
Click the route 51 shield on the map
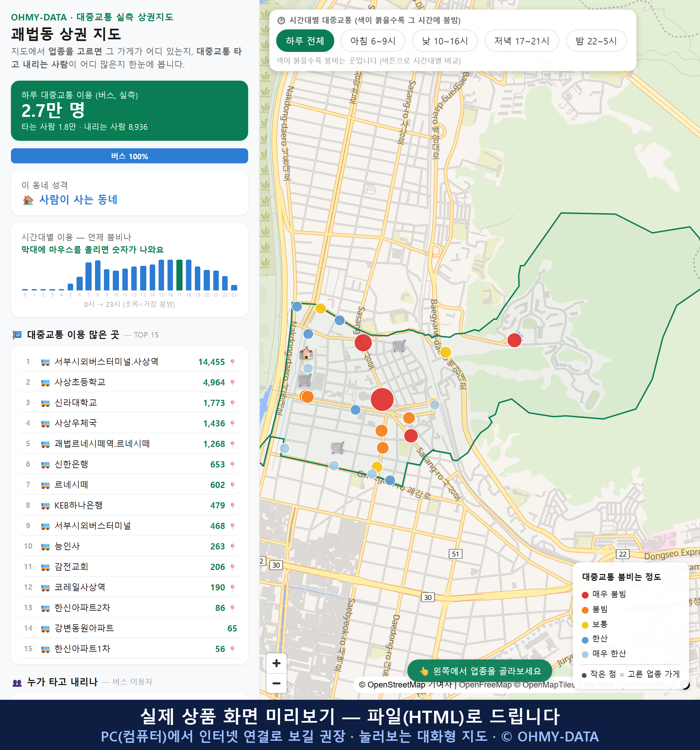(456, 554)
